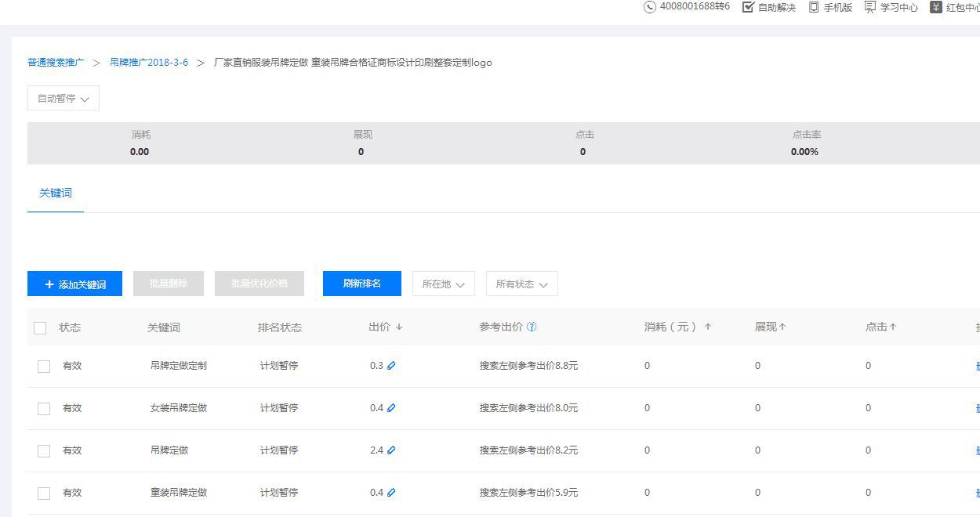This screenshot has height=517, width=980.
Task: Expand the 所在地 location filter
Action: coord(444,284)
